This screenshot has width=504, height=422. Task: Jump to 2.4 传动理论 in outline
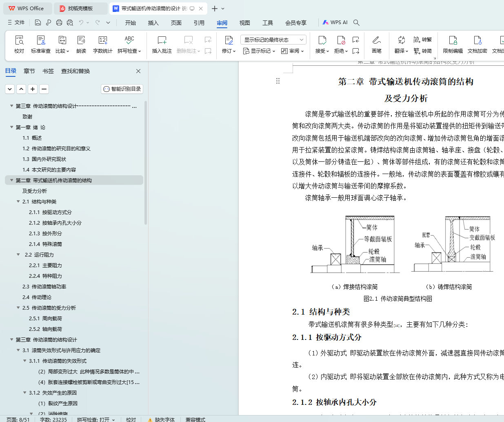point(37,297)
